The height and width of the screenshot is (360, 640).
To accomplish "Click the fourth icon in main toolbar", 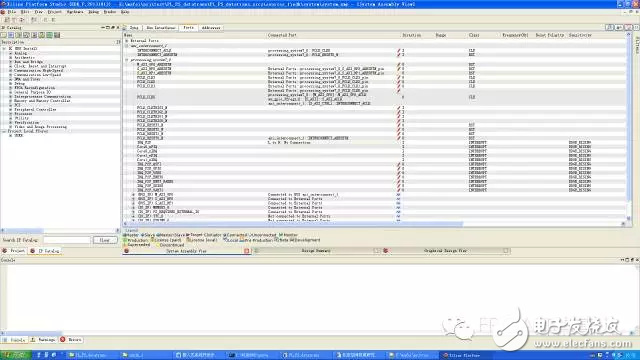I will point(34,20).
